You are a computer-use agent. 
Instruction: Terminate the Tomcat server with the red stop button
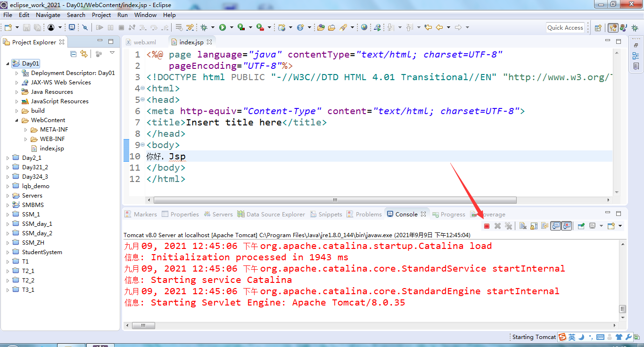487,226
